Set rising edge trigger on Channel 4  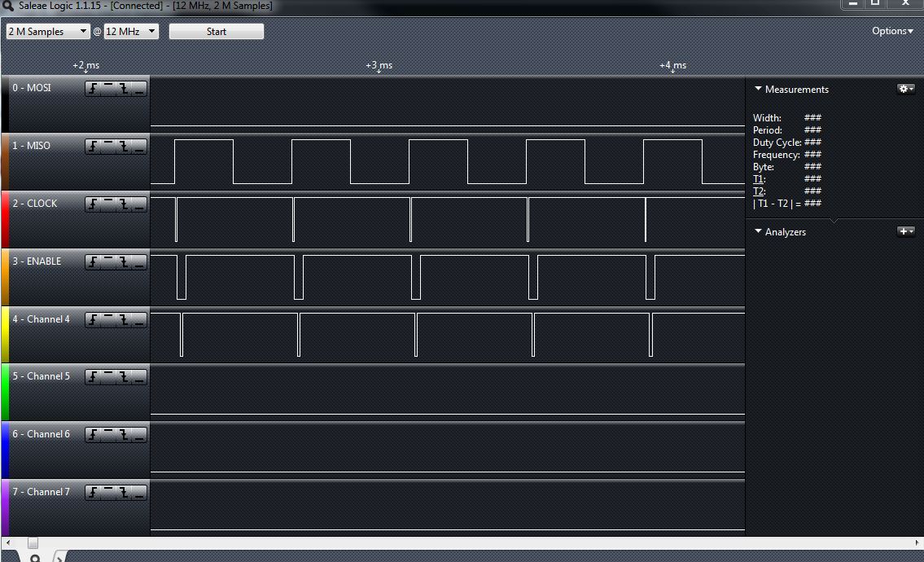pyautogui.click(x=93, y=319)
